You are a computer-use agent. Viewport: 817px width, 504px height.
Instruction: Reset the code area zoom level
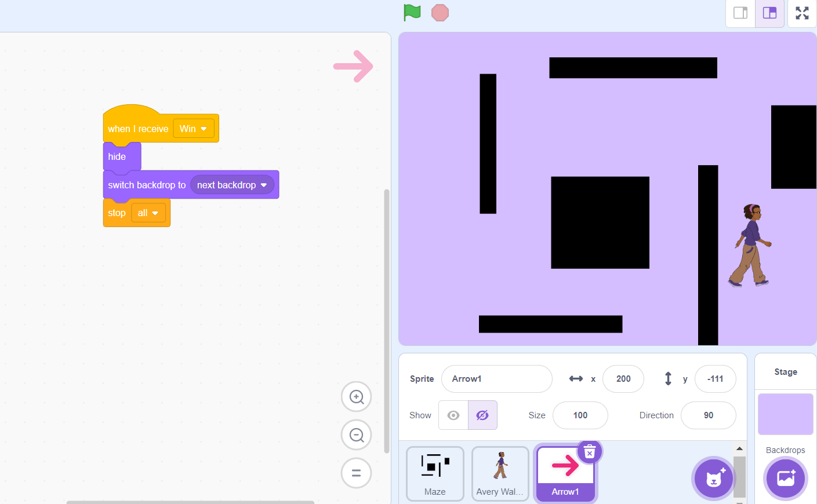pos(356,473)
